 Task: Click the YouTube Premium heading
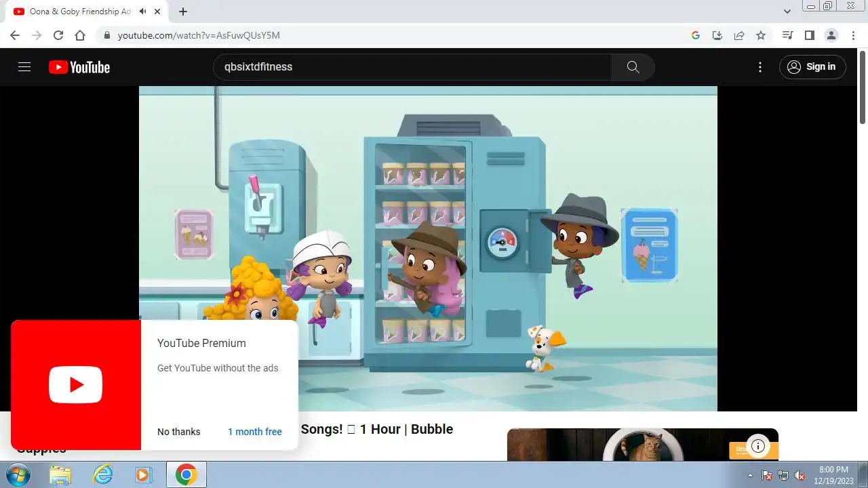point(201,343)
